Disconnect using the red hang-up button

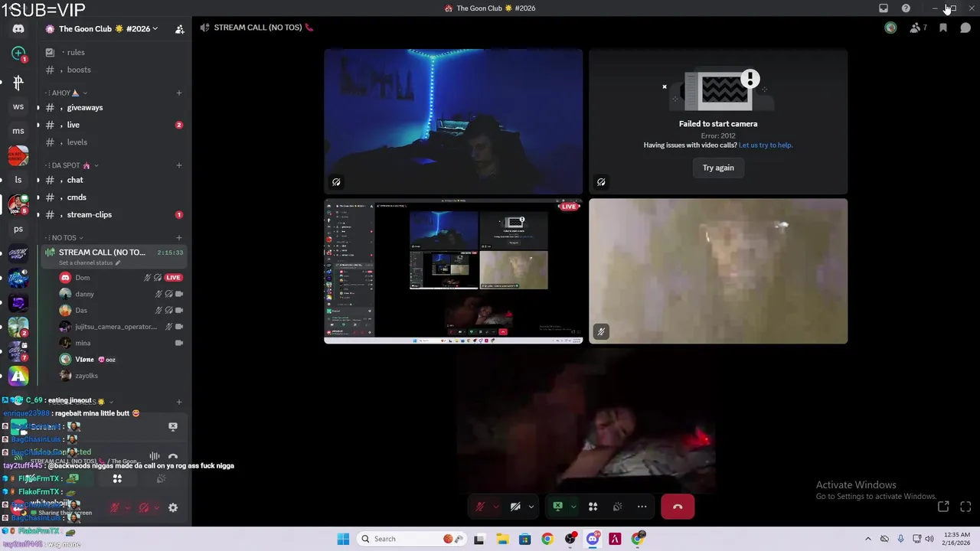678,507
